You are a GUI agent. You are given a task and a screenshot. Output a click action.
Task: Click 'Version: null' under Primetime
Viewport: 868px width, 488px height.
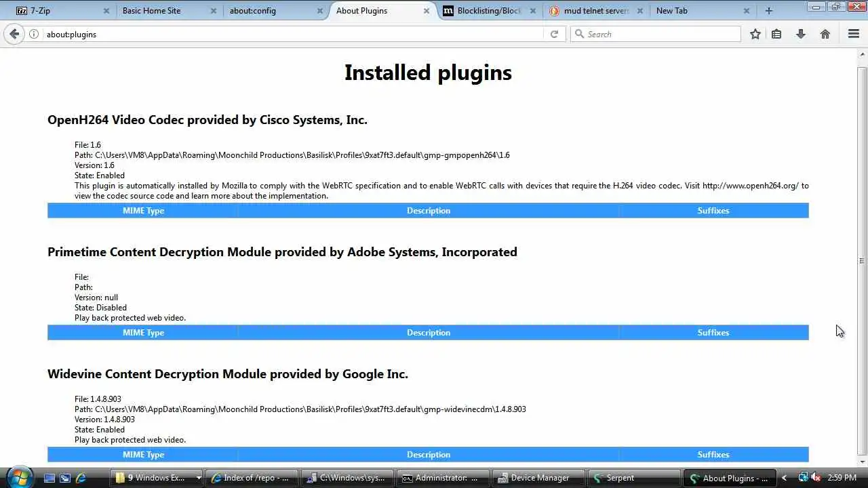pyautogui.click(x=96, y=298)
